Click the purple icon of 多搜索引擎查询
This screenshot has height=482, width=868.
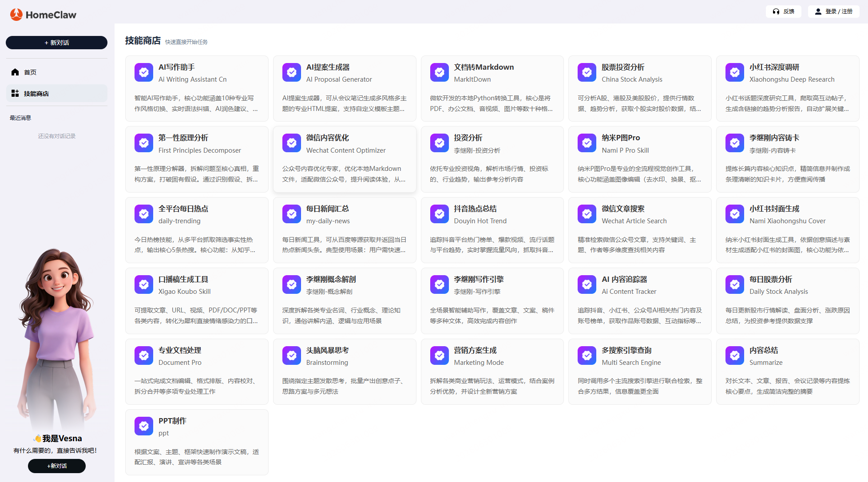point(587,356)
